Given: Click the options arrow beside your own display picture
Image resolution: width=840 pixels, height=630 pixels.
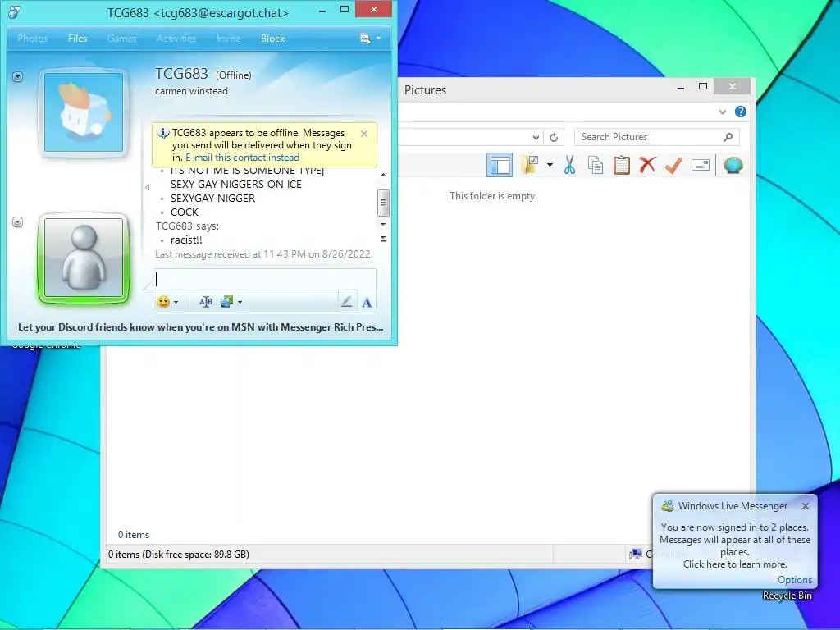Looking at the screenshot, I should pos(18,221).
